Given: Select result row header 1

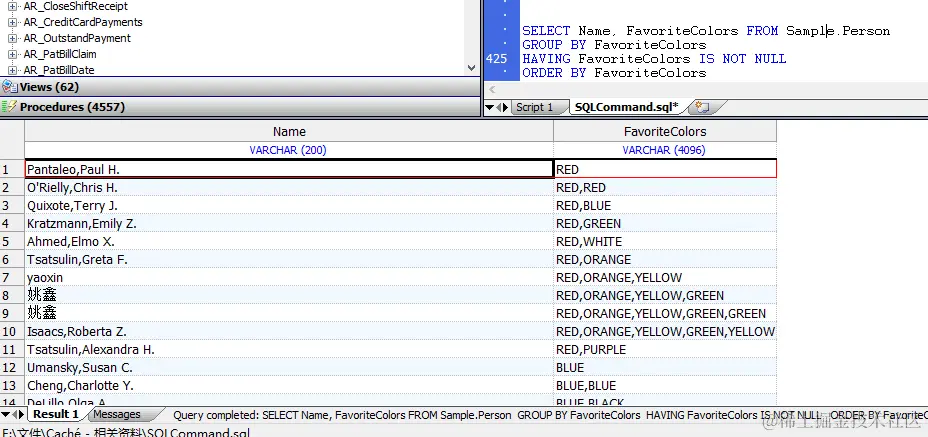Looking at the screenshot, I should [x=12, y=170].
